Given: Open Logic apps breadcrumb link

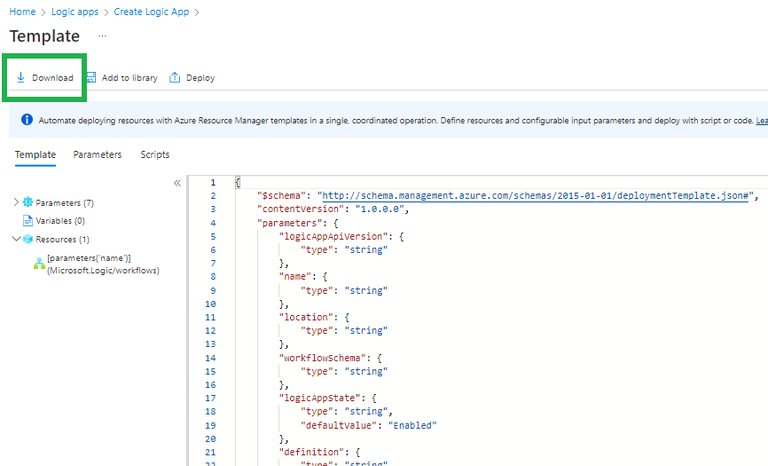Looking at the screenshot, I should 75,12.
